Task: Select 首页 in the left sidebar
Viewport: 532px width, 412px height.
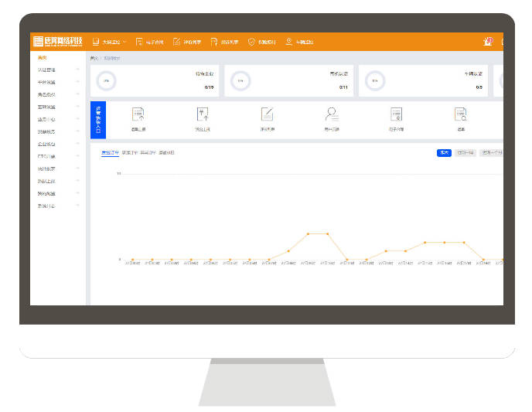Action: (43, 58)
